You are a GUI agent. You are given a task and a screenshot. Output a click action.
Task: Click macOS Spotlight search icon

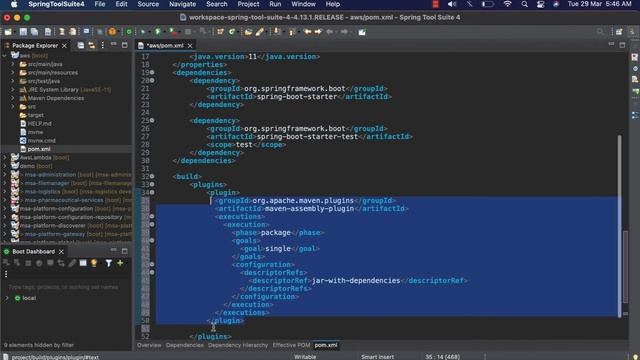[x=524, y=4]
